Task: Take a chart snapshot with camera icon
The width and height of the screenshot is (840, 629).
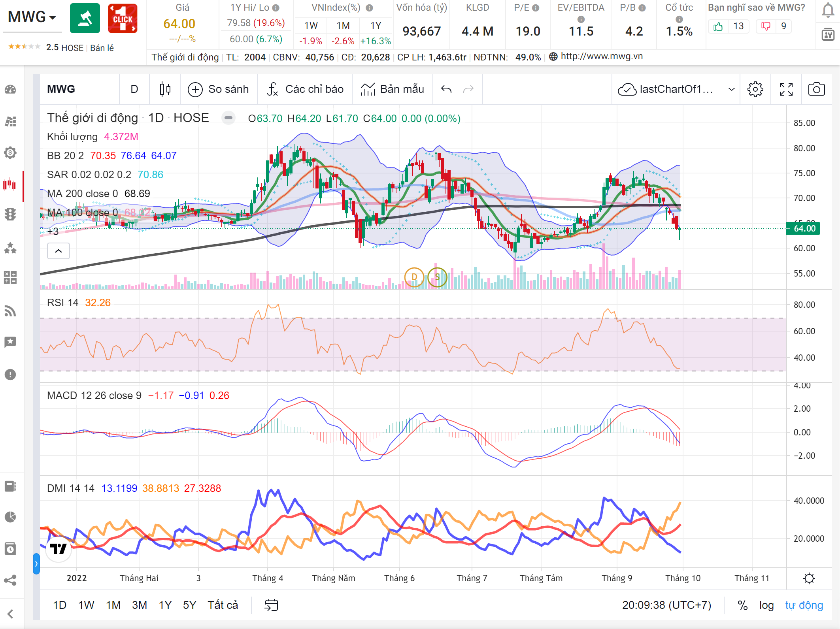Action: [816, 89]
